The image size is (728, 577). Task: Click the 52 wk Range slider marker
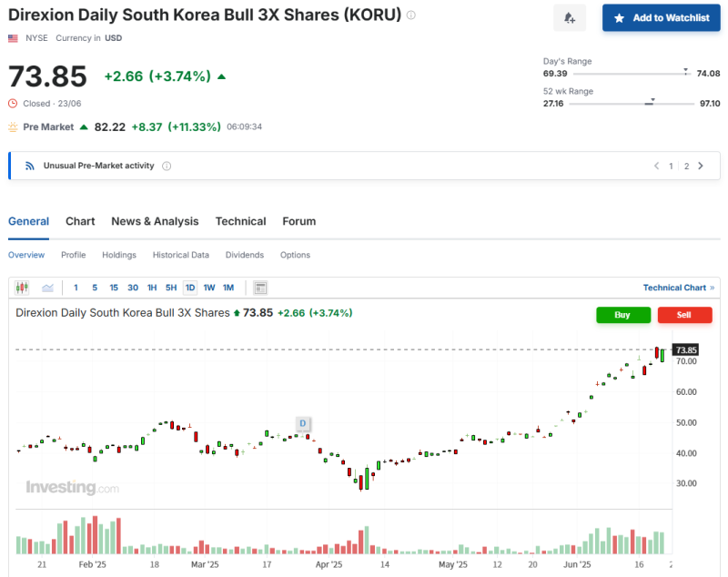coord(652,100)
